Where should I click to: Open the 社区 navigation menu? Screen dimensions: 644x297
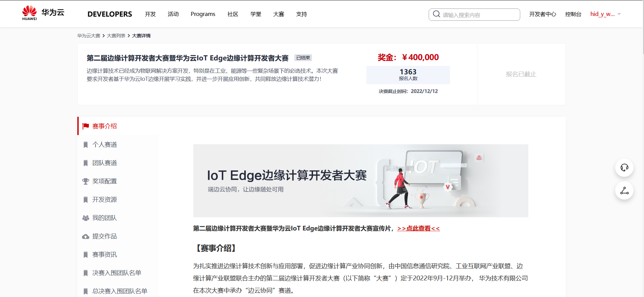pos(233,14)
